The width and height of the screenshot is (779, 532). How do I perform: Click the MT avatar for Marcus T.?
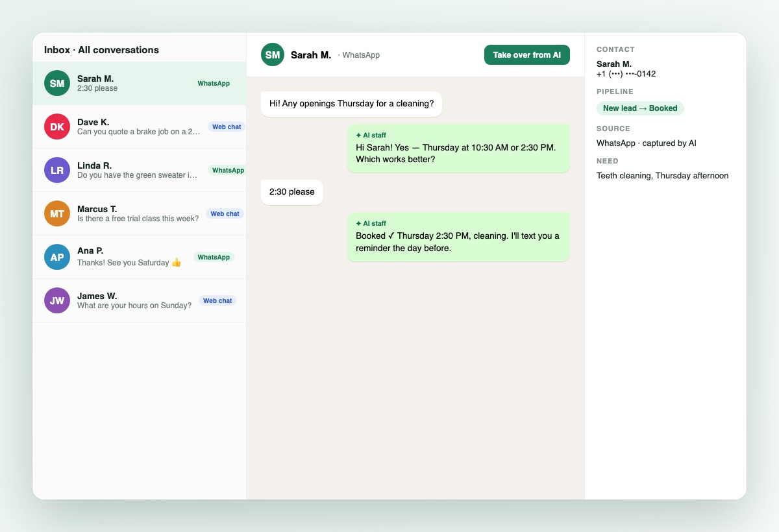57,213
